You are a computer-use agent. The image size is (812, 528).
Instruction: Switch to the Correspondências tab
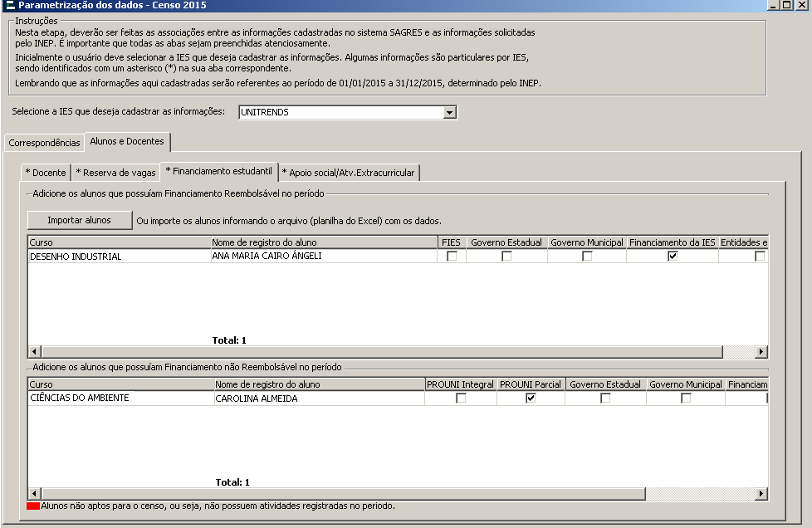coord(44,143)
